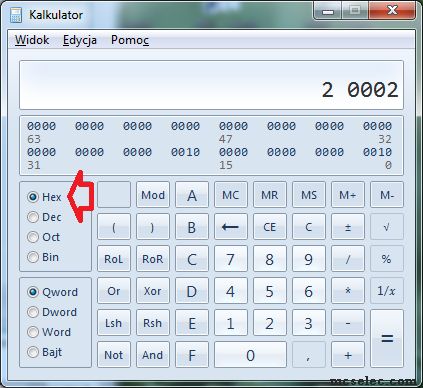Click the percent button
This screenshot has width=423, height=388.
coord(387,259)
